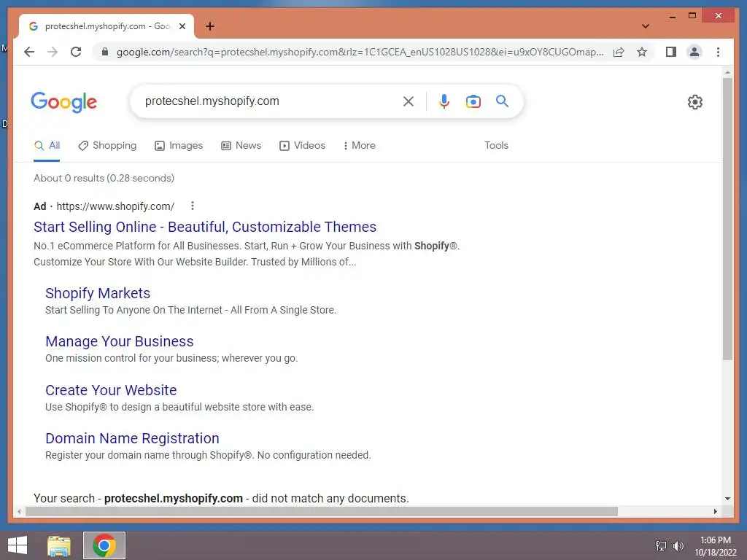Click the scroll down arrow
The height and width of the screenshot is (560, 747).
click(727, 499)
